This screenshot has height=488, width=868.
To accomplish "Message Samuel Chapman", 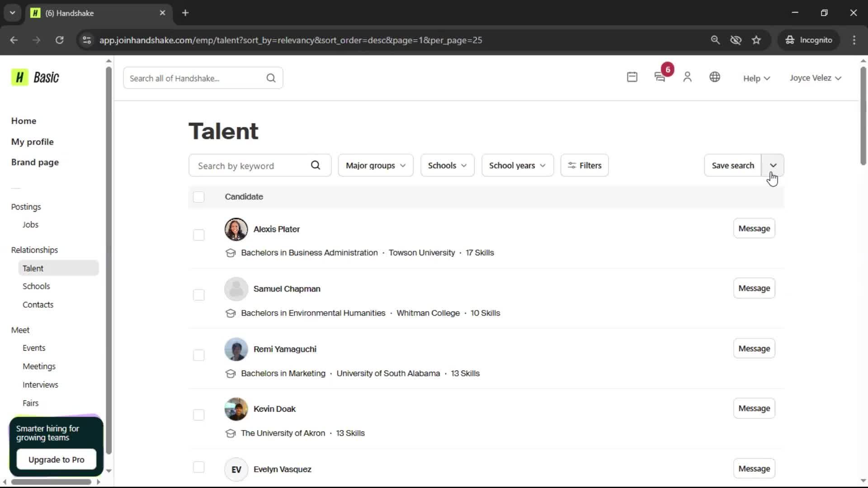I will pos(754,288).
